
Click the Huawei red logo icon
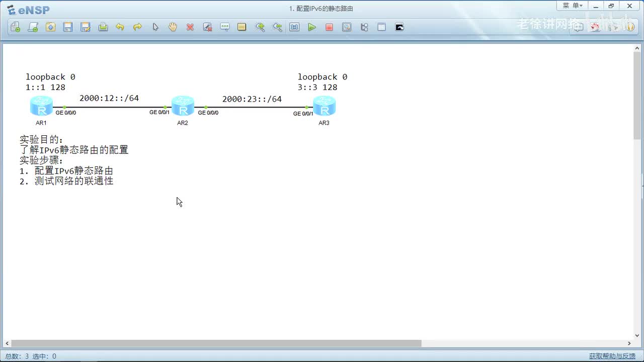[x=595, y=27]
